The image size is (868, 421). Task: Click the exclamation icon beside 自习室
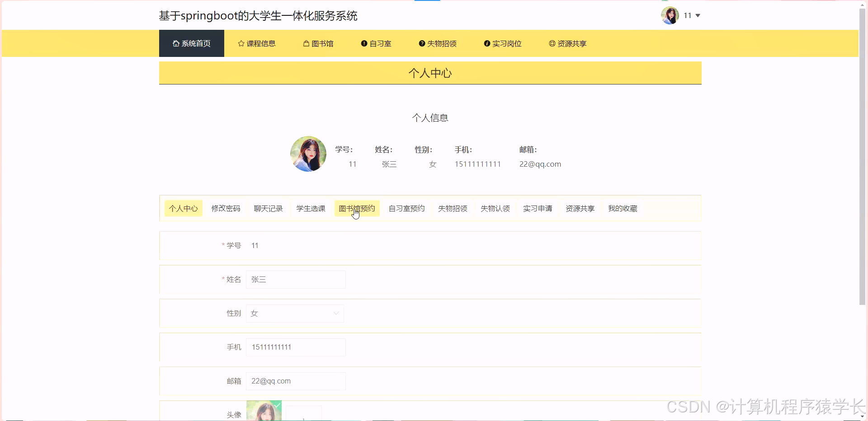coord(364,43)
